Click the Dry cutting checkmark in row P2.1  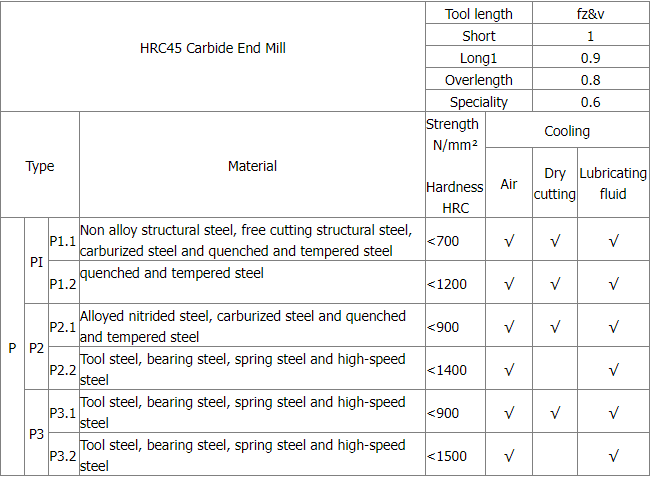point(554,327)
